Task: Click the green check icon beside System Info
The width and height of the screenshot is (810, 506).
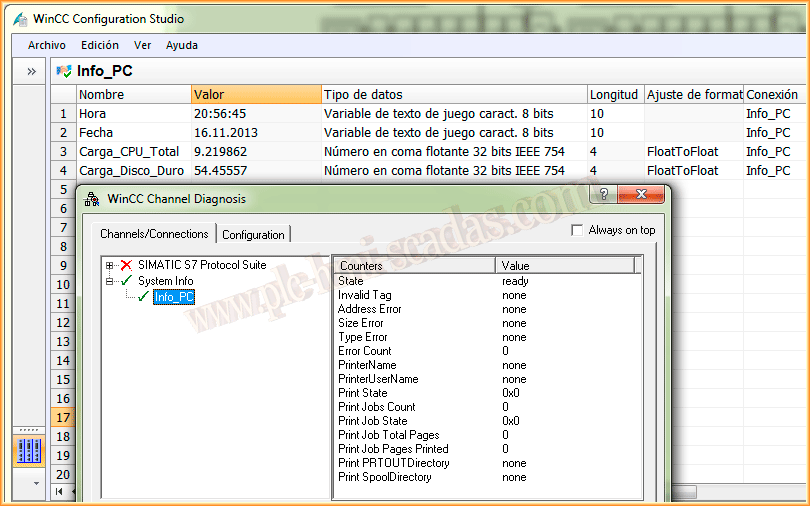Action: (126, 281)
